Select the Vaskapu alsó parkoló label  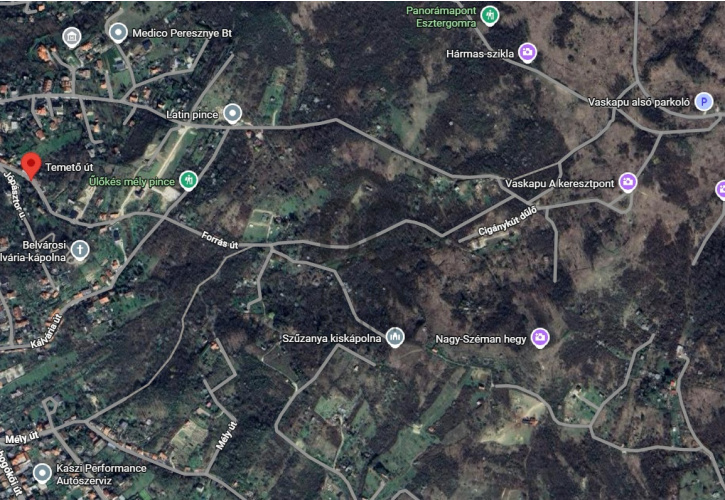click(639, 102)
